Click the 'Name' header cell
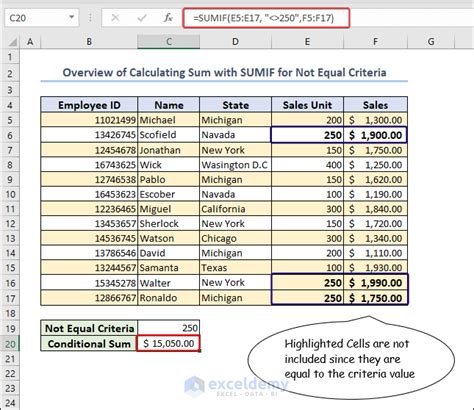The image size is (474, 410). [169, 105]
